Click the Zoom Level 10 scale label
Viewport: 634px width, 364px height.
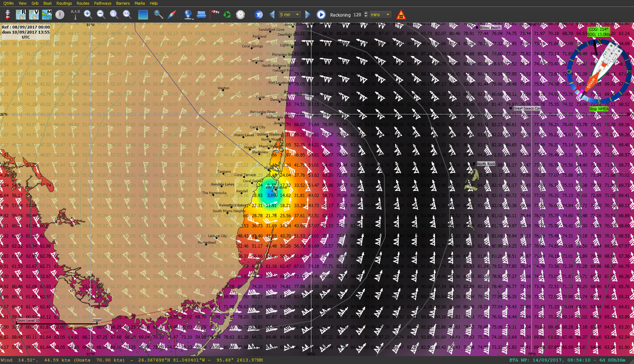28,320
